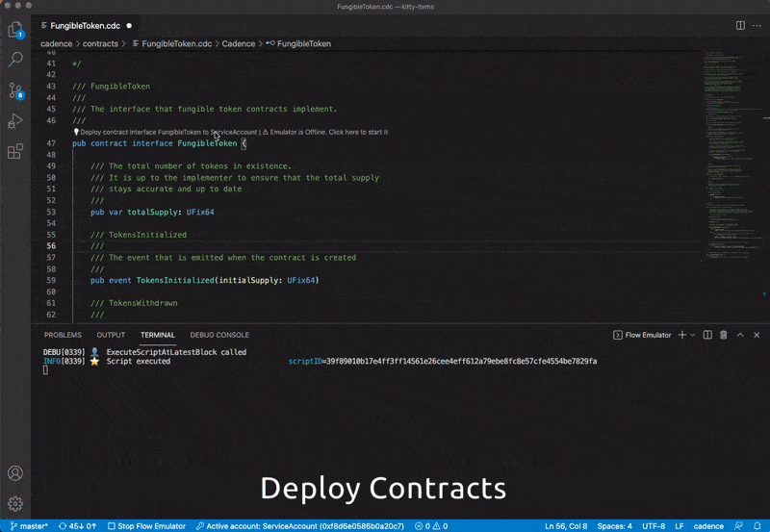Open the Explorer view in activity bar
Screen dimensions: 770x532
(x=15, y=30)
